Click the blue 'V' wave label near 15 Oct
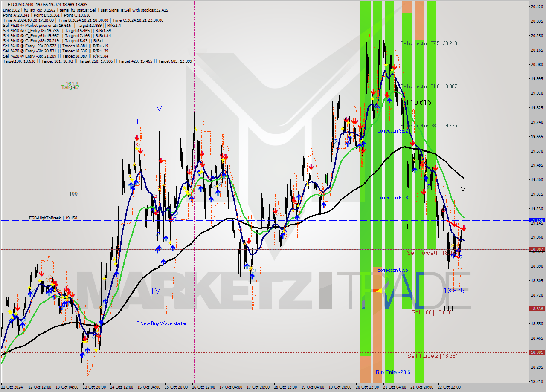The width and height of the screenshot is (546, 392). (159, 109)
